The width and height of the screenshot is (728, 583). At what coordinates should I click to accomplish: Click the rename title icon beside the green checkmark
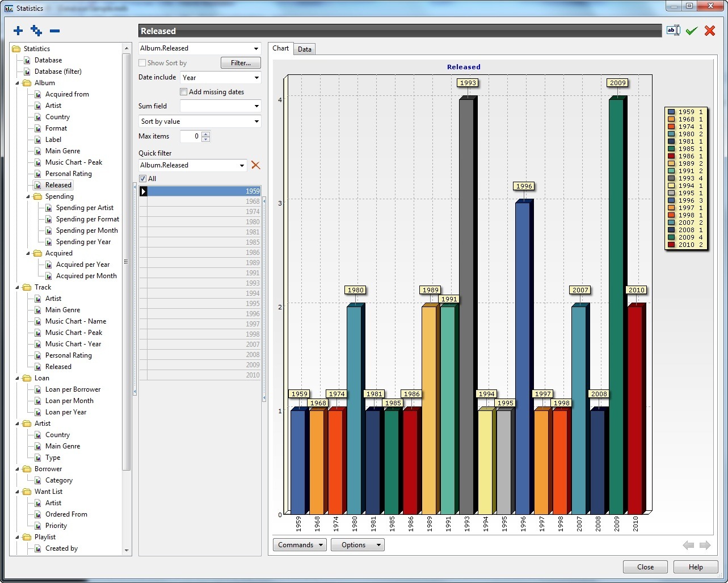click(x=673, y=31)
